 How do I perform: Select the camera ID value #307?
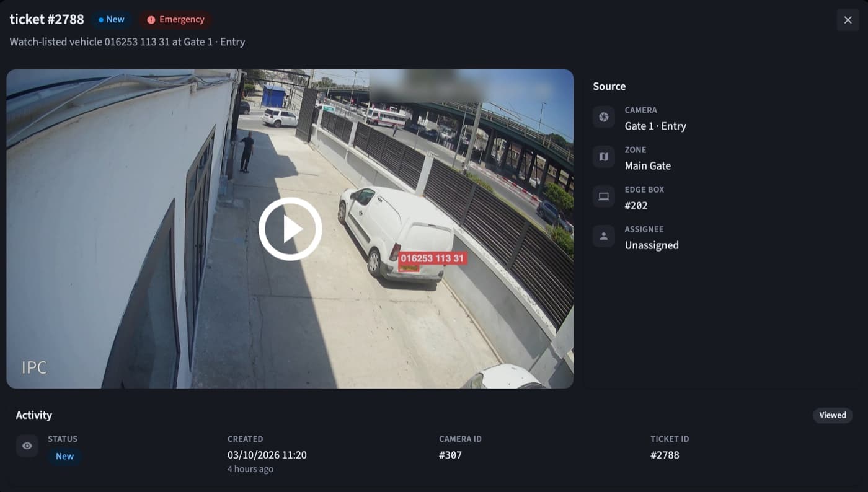point(450,455)
